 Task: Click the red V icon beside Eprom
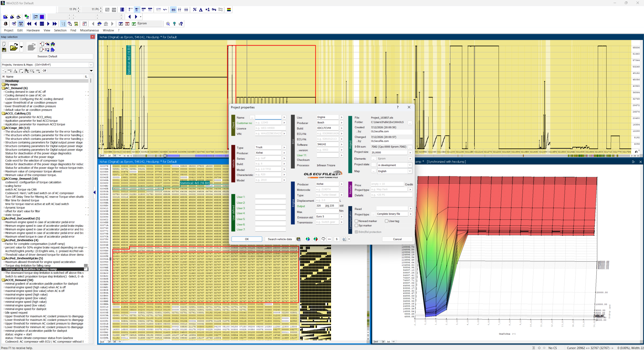click(x=127, y=24)
